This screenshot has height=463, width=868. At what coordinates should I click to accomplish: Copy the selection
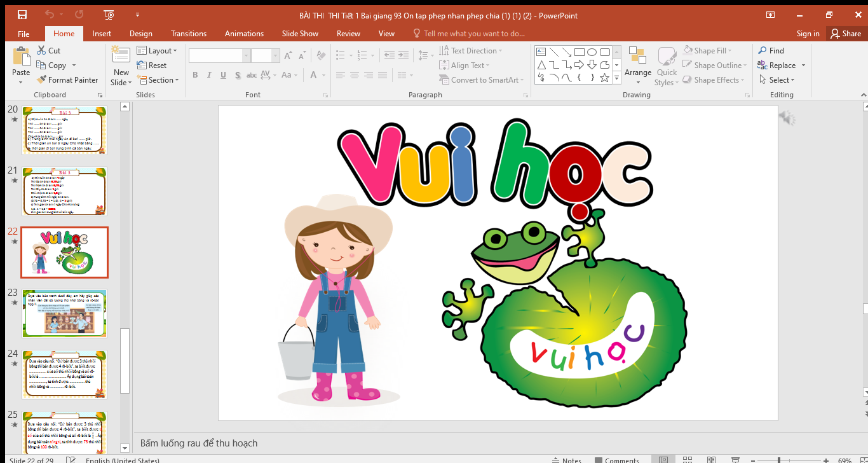click(x=51, y=65)
